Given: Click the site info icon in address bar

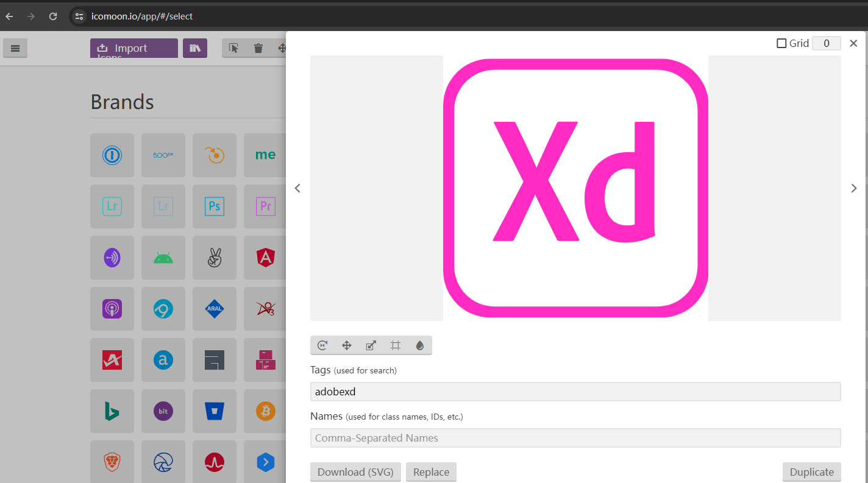Looking at the screenshot, I should pos(79,16).
